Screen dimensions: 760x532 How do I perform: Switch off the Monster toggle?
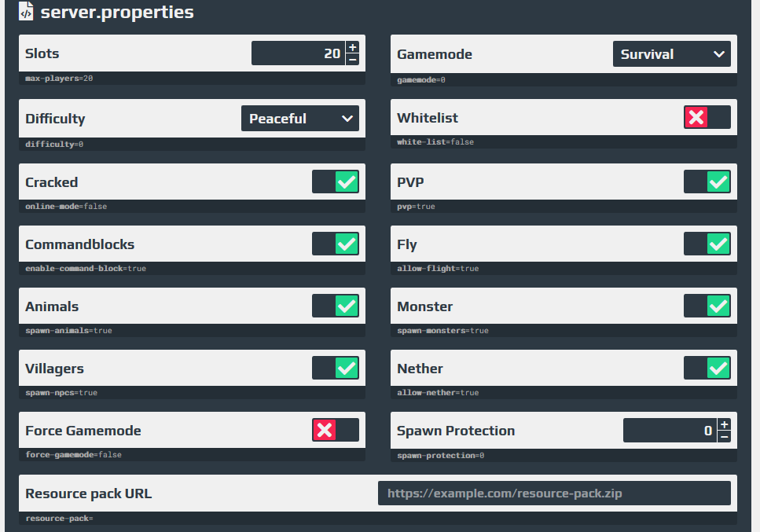click(707, 306)
